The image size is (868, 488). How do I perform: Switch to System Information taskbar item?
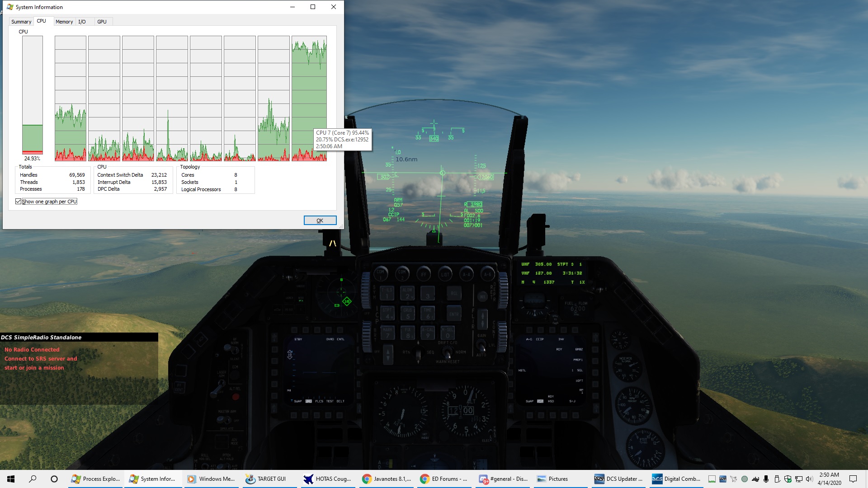point(153,479)
